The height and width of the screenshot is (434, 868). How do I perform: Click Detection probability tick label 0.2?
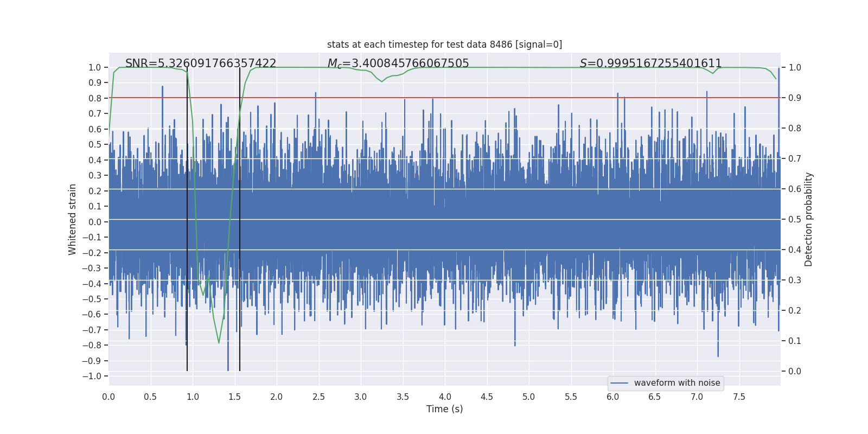pos(795,310)
